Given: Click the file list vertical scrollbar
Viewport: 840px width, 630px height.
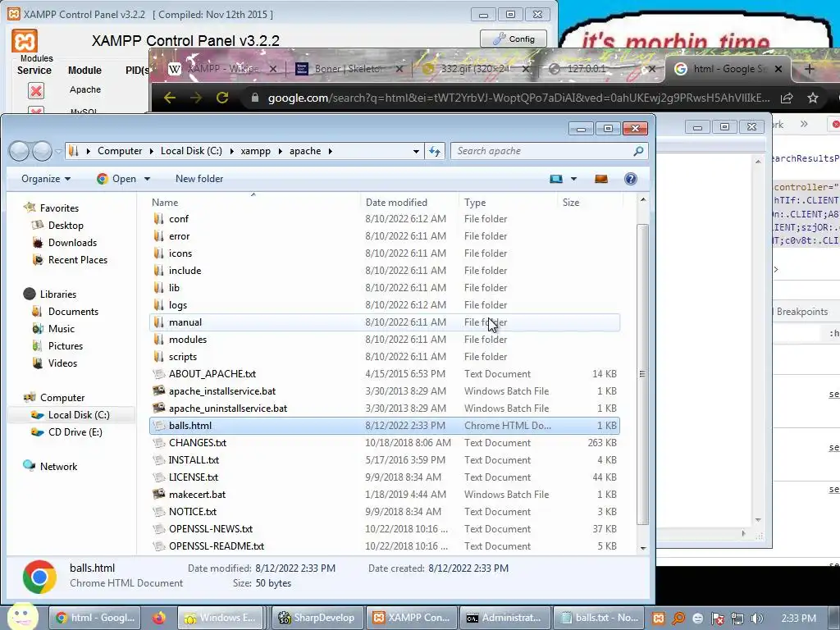Looking at the screenshot, I should pyautogui.click(x=643, y=374).
